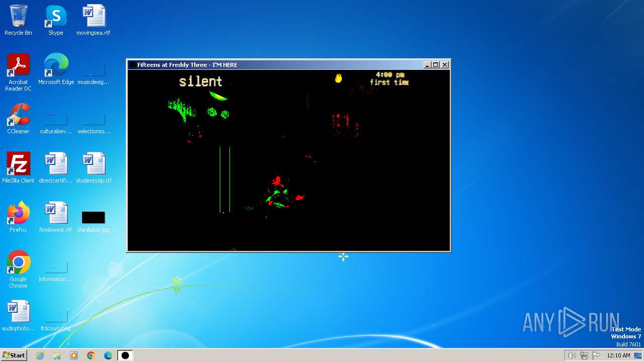644x362 pixels.
Task: Open FileZilla Client shortcut
Action: 18,168
